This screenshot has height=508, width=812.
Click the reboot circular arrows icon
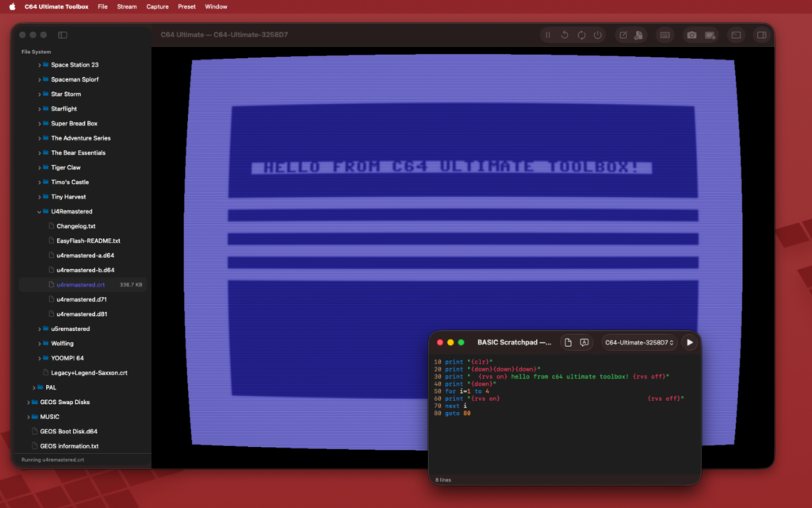(x=581, y=35)
